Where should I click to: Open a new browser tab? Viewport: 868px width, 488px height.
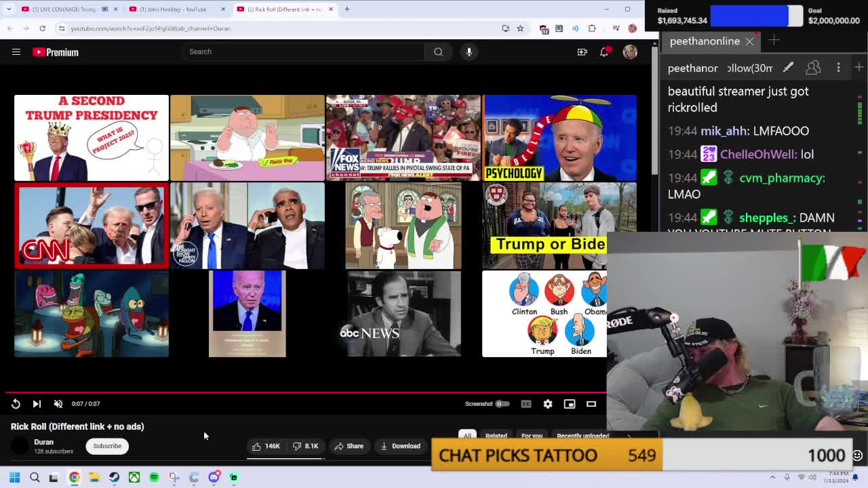pyautogui.click(x=347, y=9)
